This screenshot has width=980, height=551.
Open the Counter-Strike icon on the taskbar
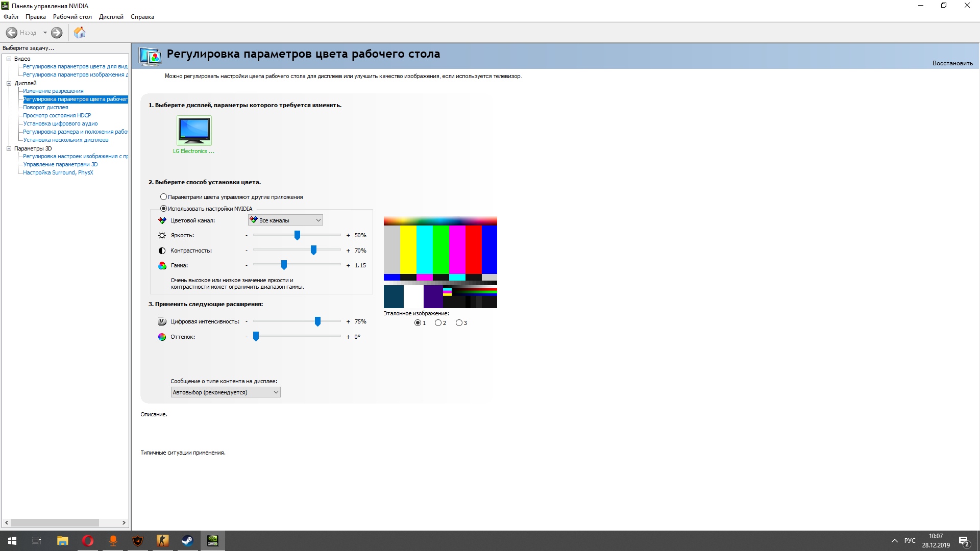(x=162, y=541)
